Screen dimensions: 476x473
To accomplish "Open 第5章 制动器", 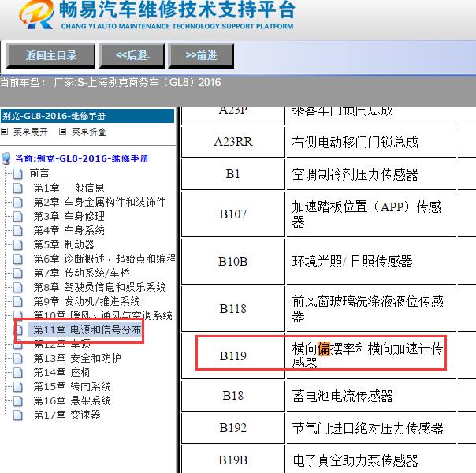I will click(x=64, y=244).
